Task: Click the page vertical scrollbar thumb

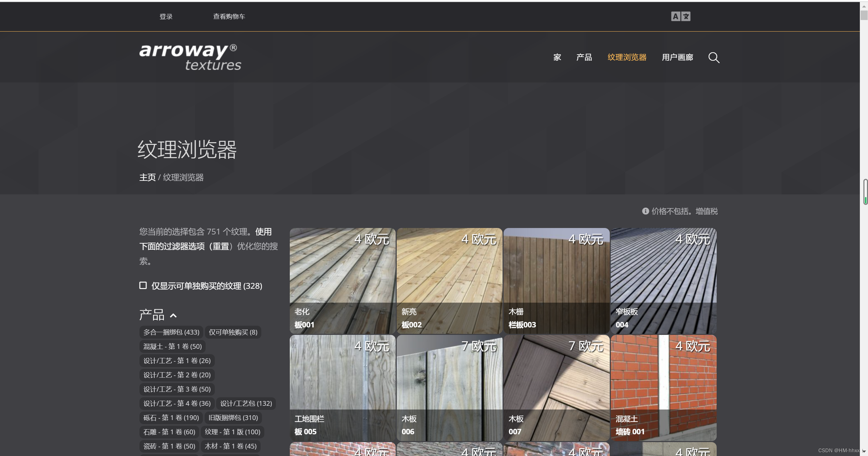Action: coord(864,15)
